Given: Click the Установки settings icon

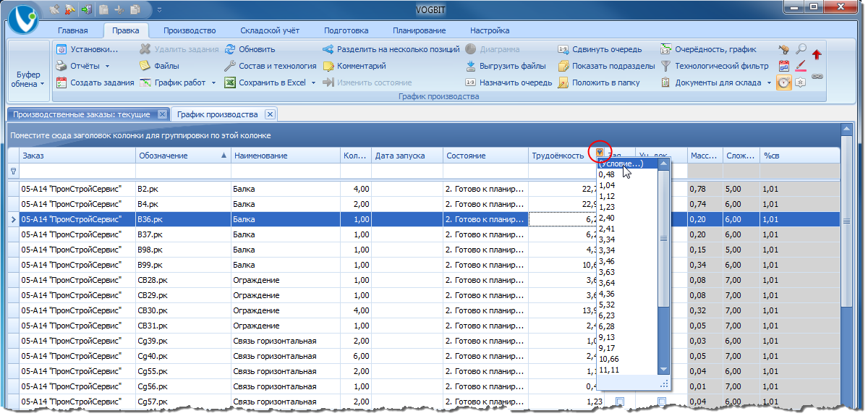Looking at the screenshot, I should coord(61,50).
